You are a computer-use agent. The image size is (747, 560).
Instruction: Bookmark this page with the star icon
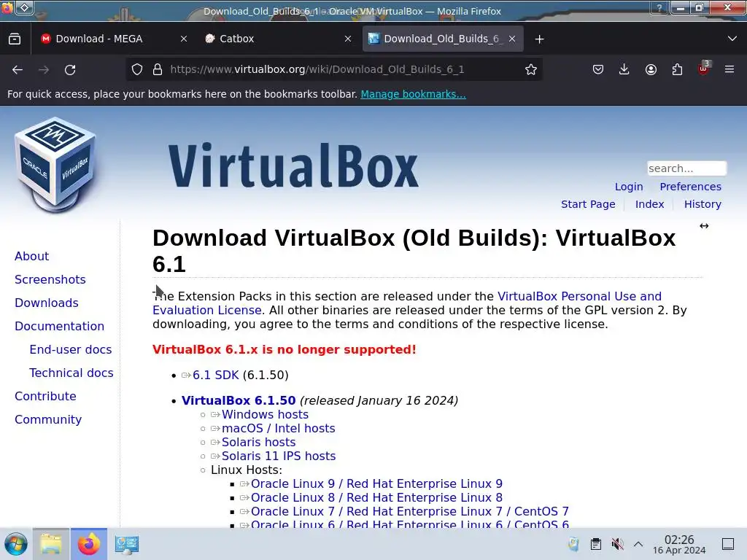531,69
